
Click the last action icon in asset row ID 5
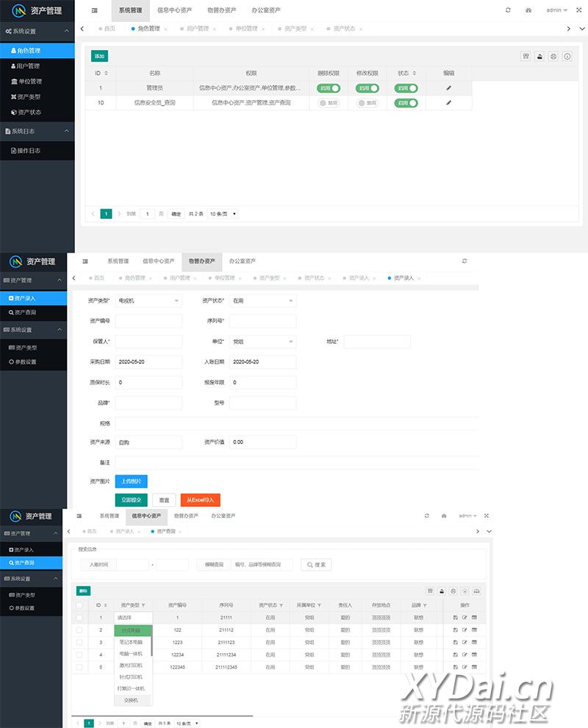(474, 667)
